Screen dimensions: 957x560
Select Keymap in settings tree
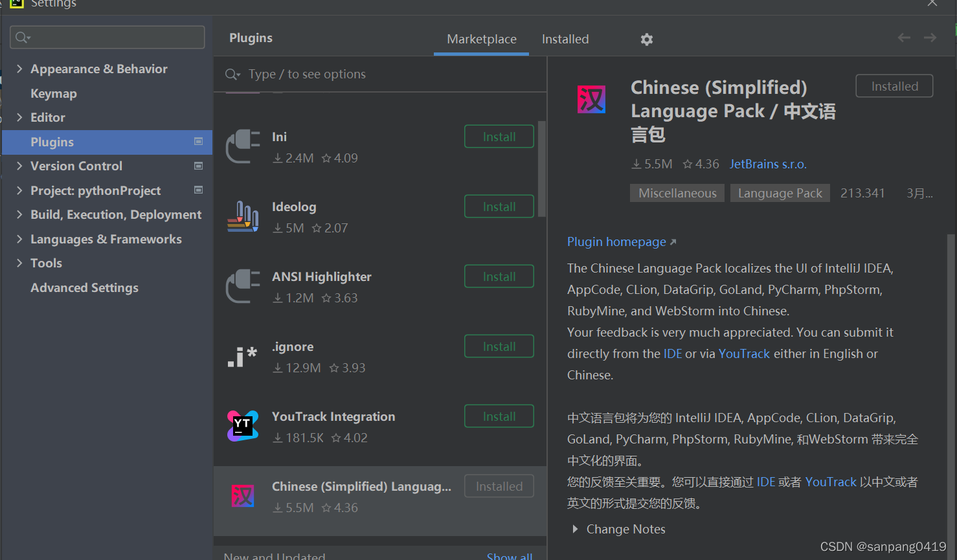click(x=54, y=93)
